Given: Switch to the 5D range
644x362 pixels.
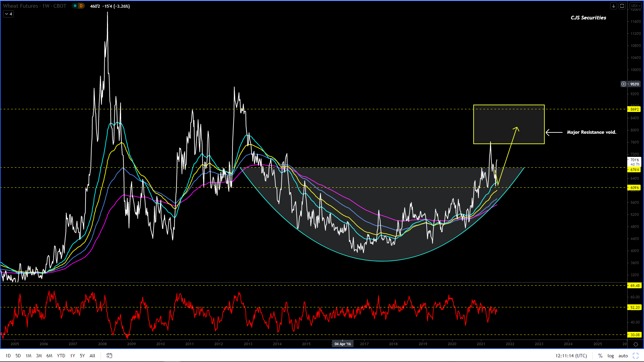Looking at the screenshot, I should pyautogui.click(x=18, y=356).
